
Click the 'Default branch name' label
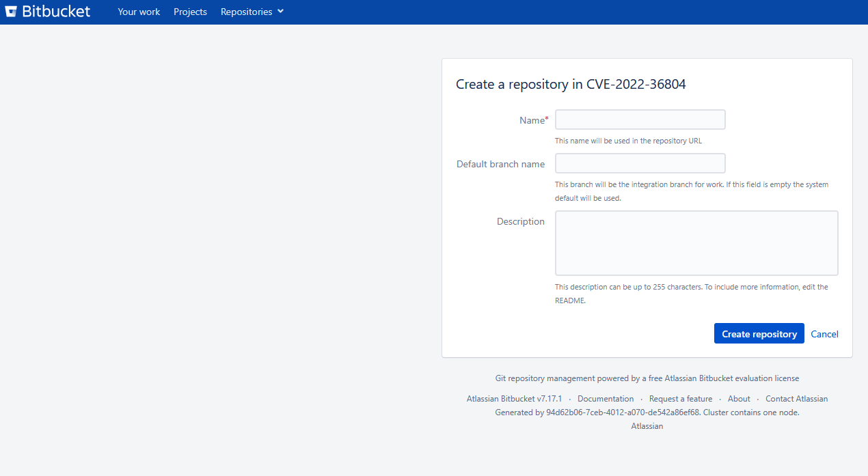click(500, 164)
